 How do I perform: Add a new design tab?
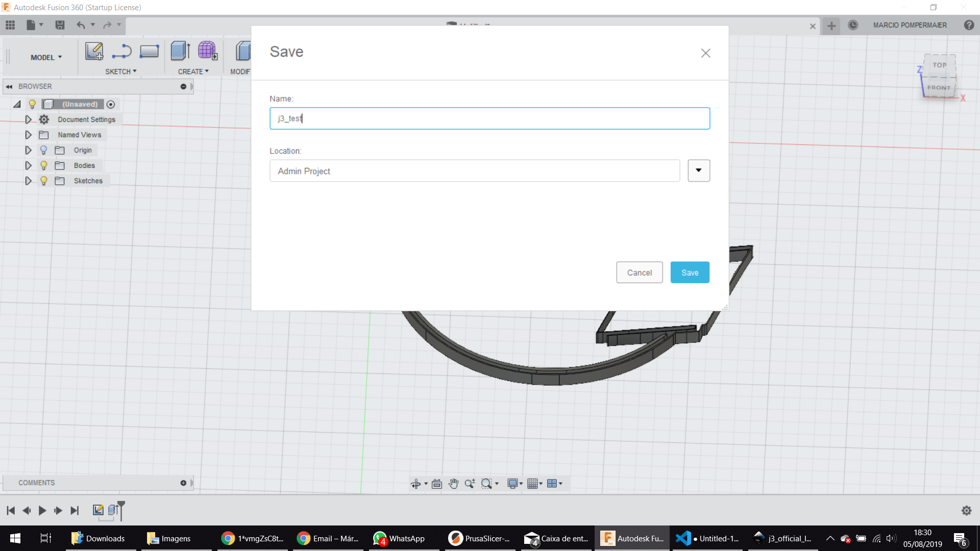pyautogui.click(x=831, y=26)
